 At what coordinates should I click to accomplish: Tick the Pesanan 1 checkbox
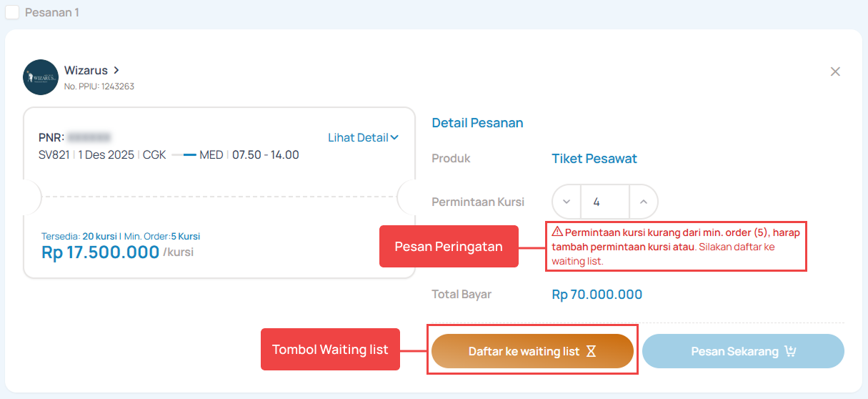click(x=12, y=12)
